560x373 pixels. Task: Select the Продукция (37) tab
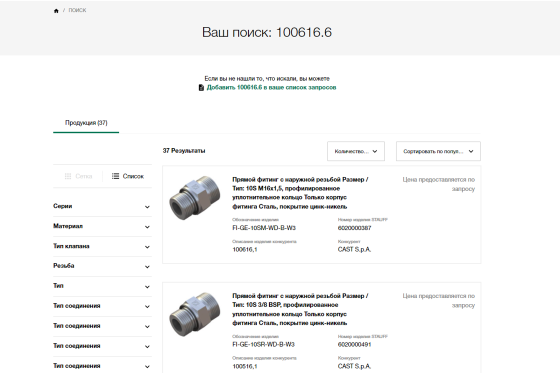coord(86,123)
